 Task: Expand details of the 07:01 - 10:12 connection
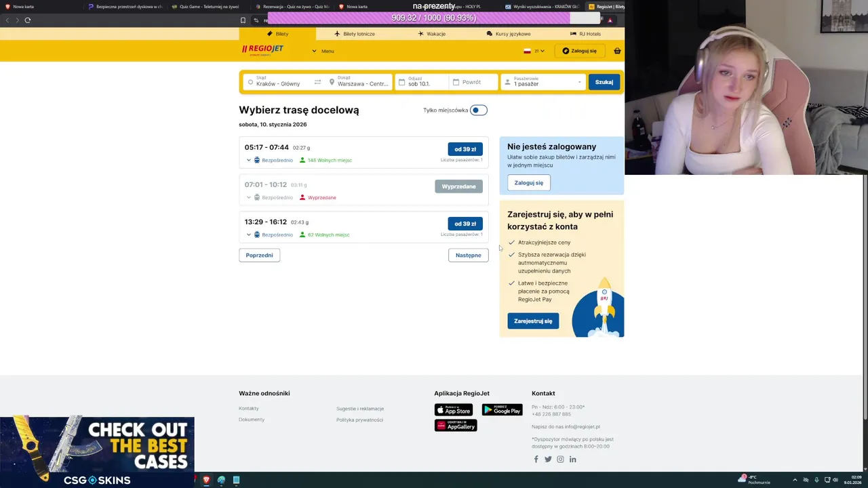249,198
